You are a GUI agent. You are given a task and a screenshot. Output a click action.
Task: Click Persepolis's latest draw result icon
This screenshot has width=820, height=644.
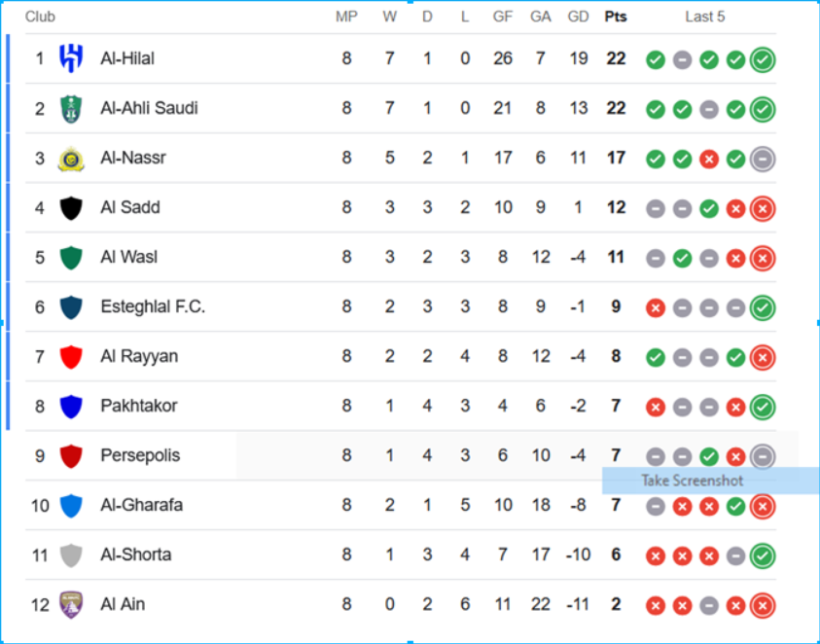pos(763,456)
